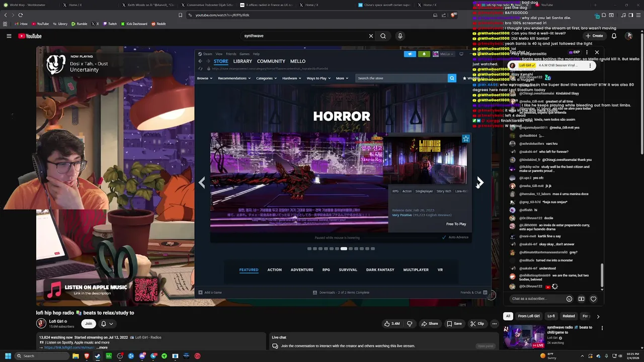Bookmark this page in the address bar
The height and width of the screenshot is (362, 644).
[x=181, y=15]
